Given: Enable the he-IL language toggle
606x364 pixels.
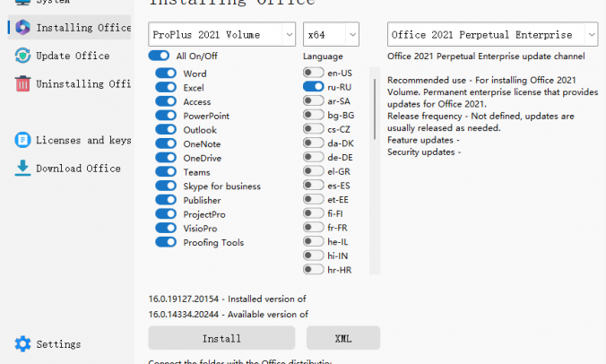Looking at the screenshot, I should (x=314, y=241).
